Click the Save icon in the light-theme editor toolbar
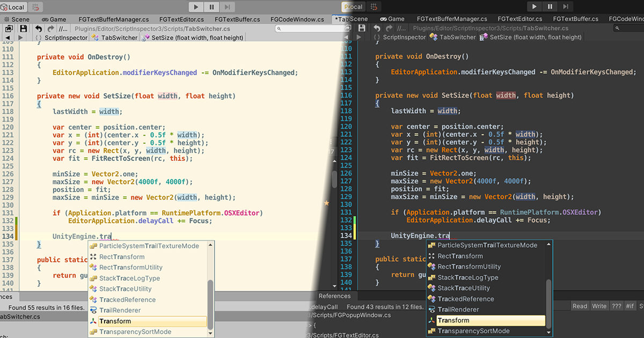Screen dimensions: 644x338 pyautogui.click(x=24, y=28)
